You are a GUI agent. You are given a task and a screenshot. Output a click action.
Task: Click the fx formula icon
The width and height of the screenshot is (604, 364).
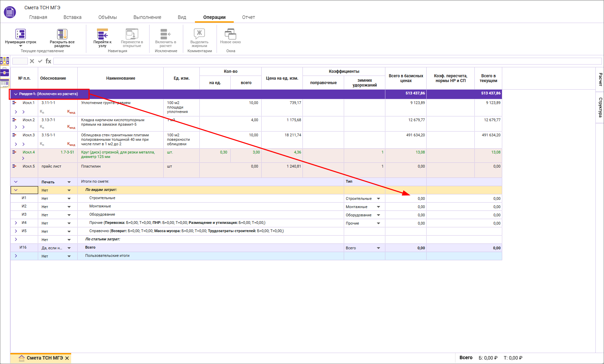(x=48, y=61)
